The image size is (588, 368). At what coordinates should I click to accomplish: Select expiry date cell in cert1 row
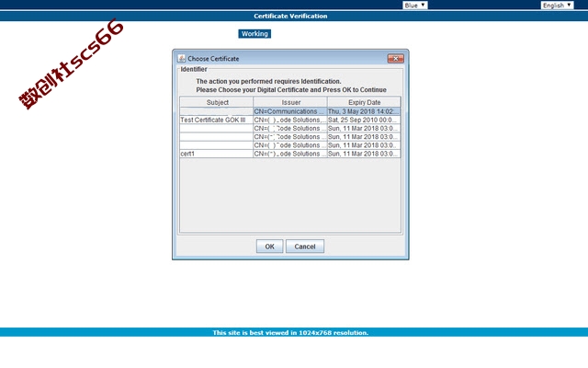click(x=364, y=154)
